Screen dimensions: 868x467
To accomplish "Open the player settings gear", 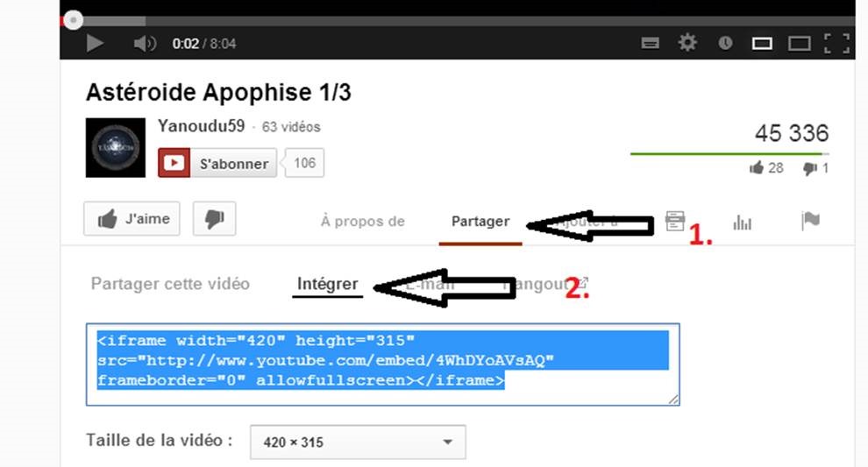I will [x=687, y=43].
